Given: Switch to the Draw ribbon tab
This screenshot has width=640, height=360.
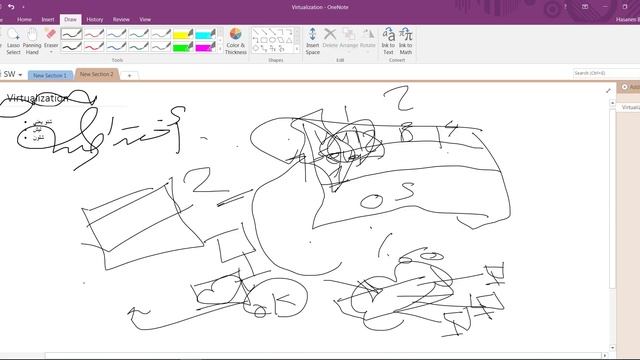Looking at the screenshot, I should pyautogui.click(x=70, y=19).
